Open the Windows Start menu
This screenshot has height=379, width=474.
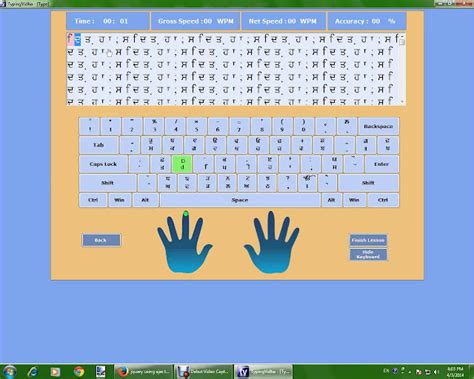9,371
